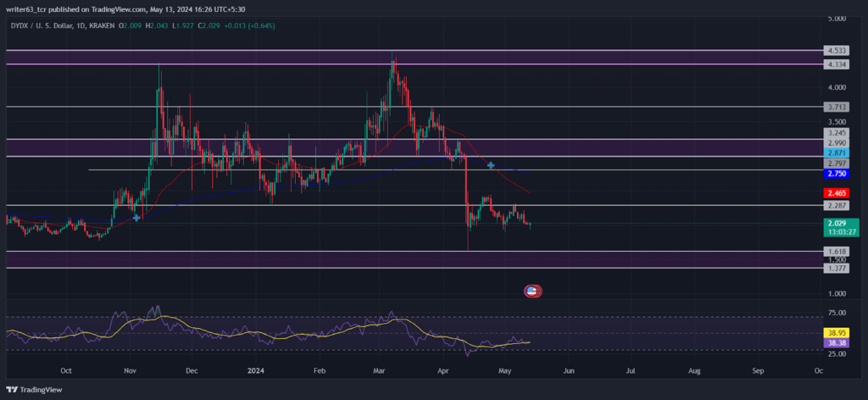Select the blue crossover marker near late April

coord(491,165)
